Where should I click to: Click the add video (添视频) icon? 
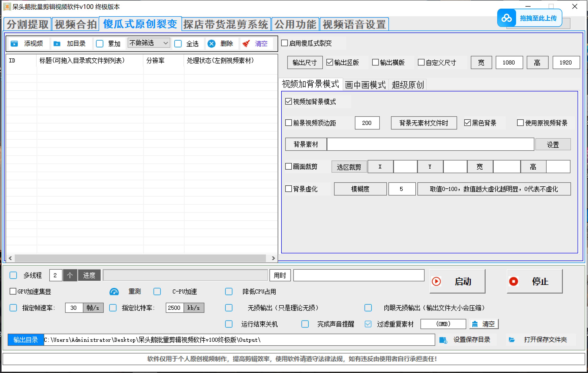click(14, 44)
